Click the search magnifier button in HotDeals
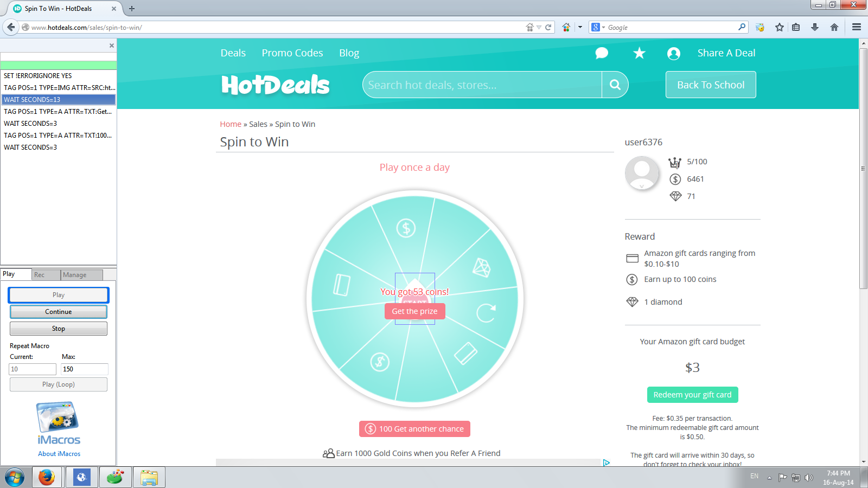The image size is (868, 488). (615, 85)
